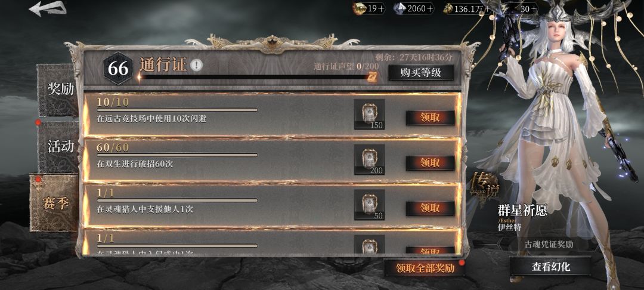Tap the gold currency icon showing 19

point(358,8)
